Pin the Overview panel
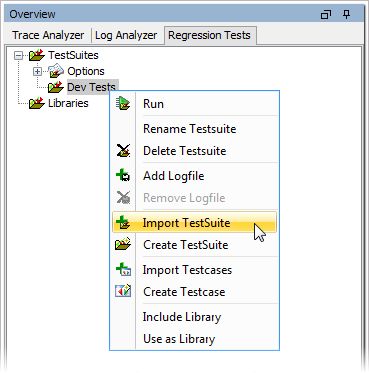The height and width of the screenshot is (373, 369). [347, 14]
